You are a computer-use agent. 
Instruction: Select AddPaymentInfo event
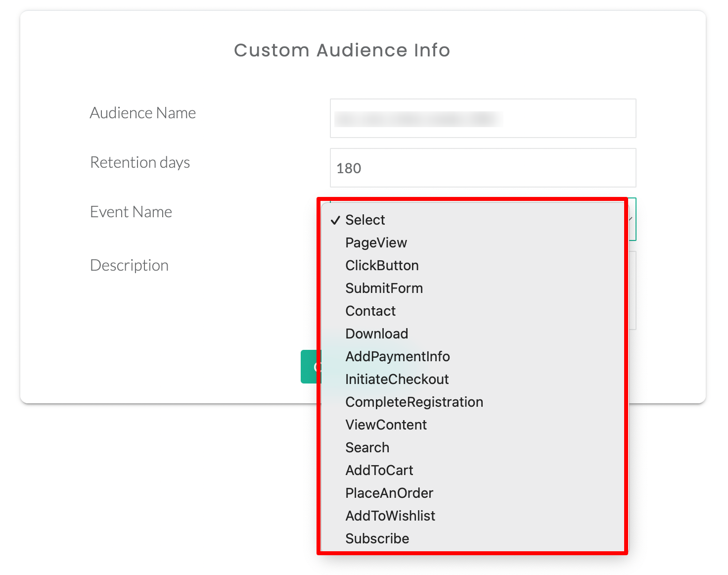[x=398, y=356]
